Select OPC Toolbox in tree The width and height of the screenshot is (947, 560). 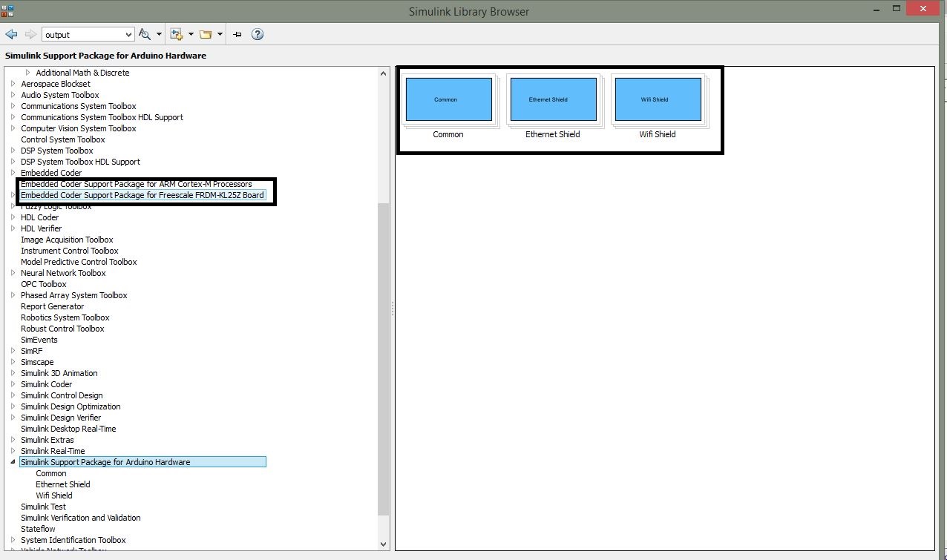[44, 284]
